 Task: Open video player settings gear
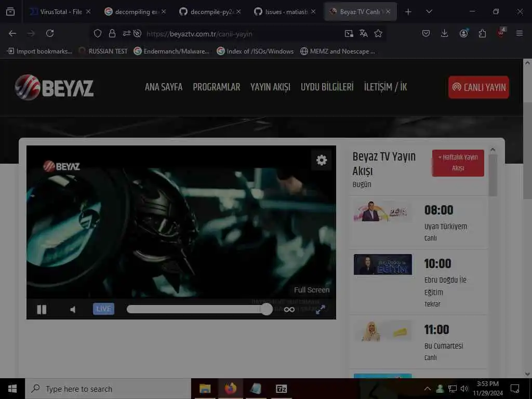[321, 160]
